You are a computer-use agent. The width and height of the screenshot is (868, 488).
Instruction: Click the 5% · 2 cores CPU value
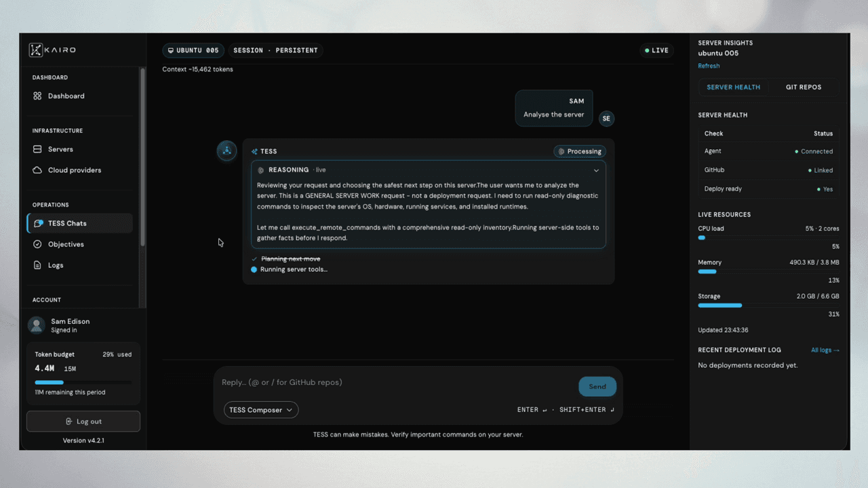[823, 229]
